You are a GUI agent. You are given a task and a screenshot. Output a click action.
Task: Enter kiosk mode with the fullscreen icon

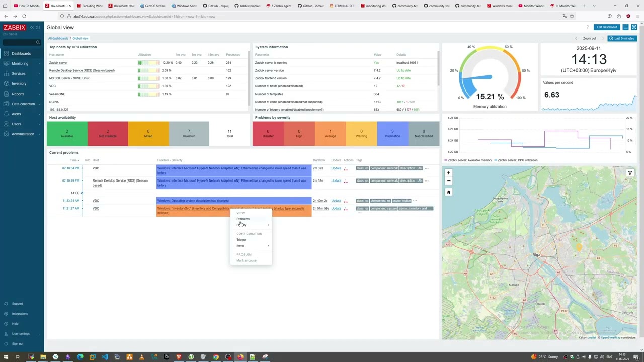coord(634,27)
